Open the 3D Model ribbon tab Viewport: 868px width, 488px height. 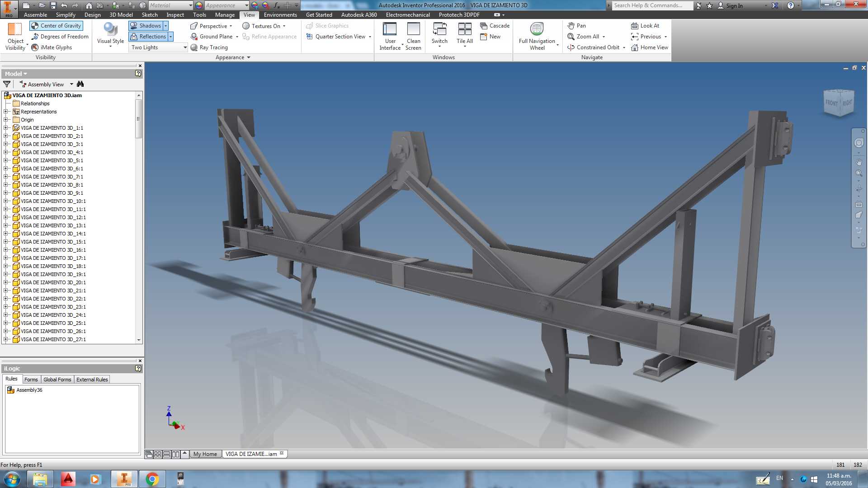(x=121, y=15)
